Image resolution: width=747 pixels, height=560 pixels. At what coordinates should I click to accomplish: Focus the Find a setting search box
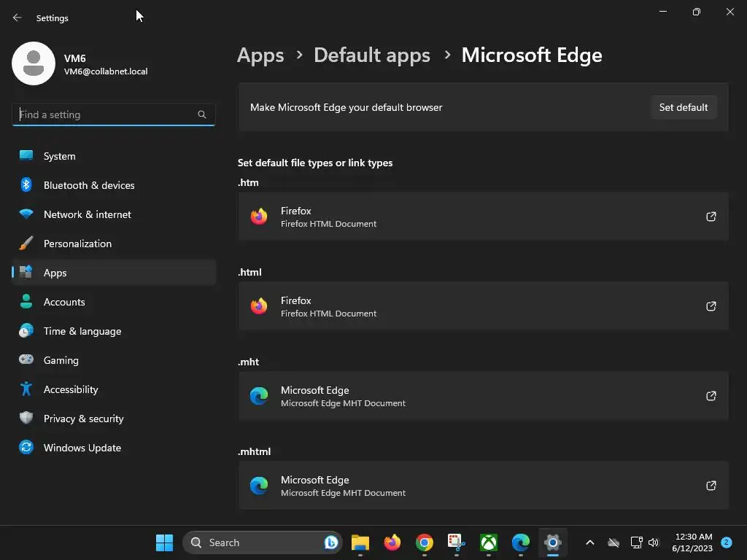coord(113,114)
